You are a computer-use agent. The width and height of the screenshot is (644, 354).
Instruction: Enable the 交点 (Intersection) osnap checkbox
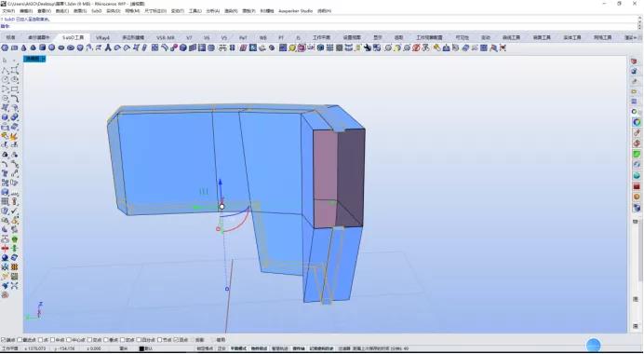(89, 340)
